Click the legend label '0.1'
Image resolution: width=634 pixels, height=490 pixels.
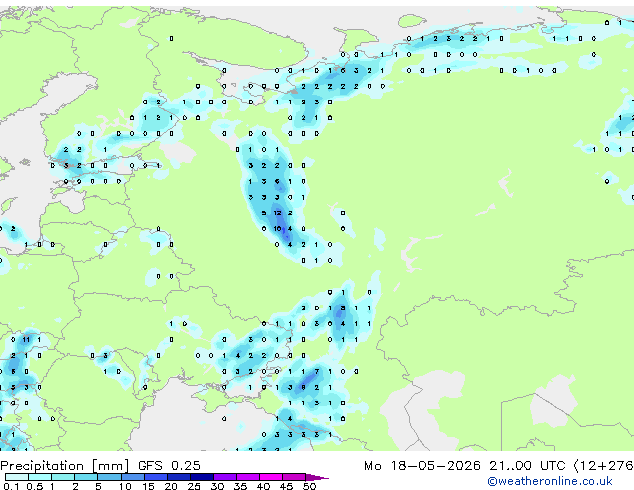(x=11, y=486)
